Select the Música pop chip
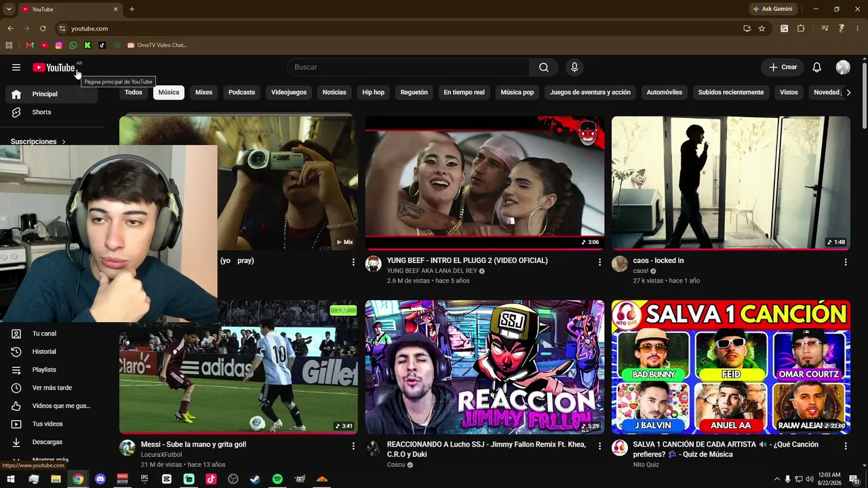This screenshot has width=868, height=488. click(x=517, y=92)
